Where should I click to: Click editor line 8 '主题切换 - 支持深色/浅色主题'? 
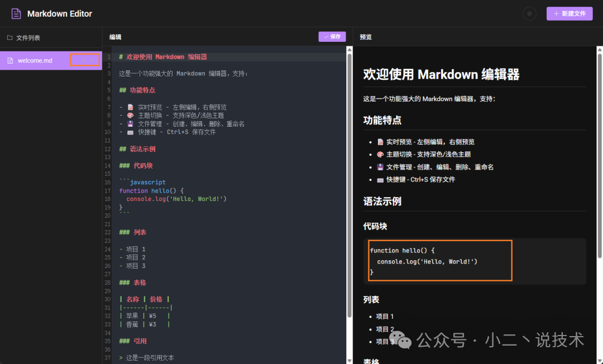171,116
